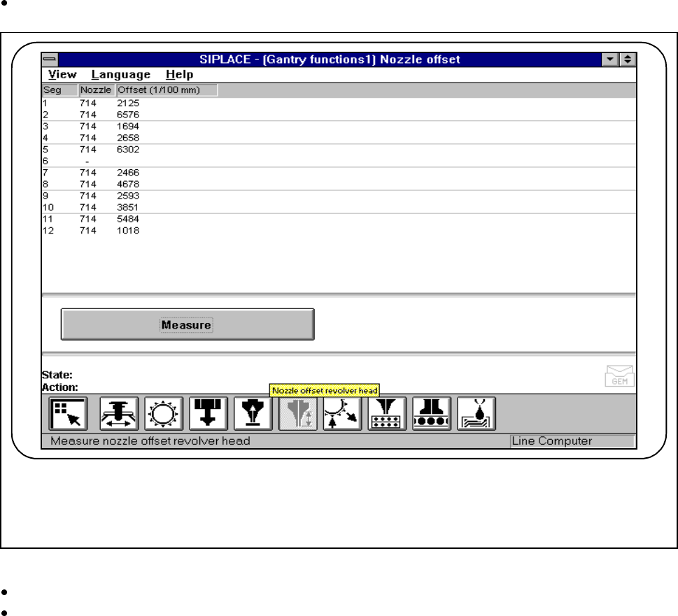Select row with offset 3851
This screenshot has height=616, width=678.
pos(339,208)
